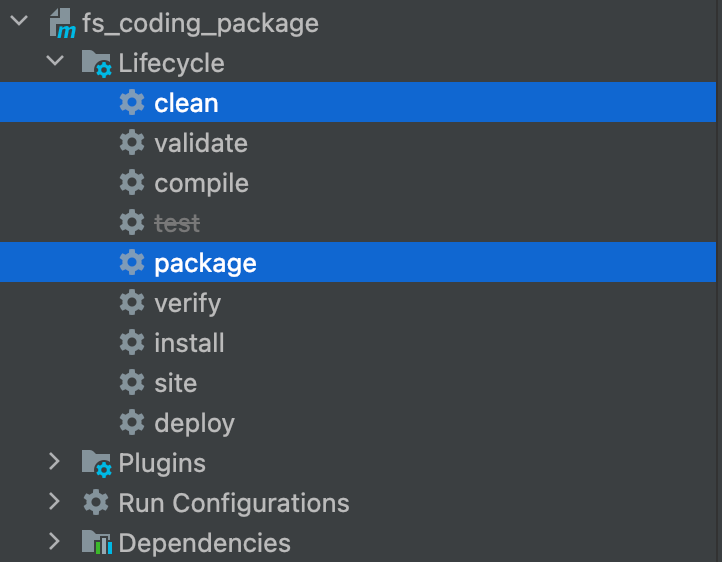Select the skipped test lifecycle phase

pyautogui.click(x=177, y=223)
